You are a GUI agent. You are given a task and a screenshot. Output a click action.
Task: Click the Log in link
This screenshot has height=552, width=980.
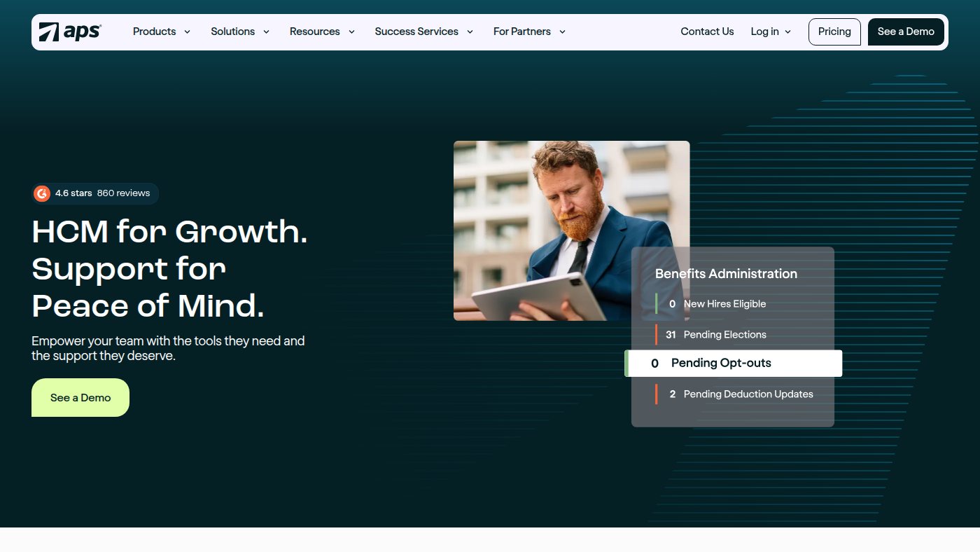coord(764,32)
